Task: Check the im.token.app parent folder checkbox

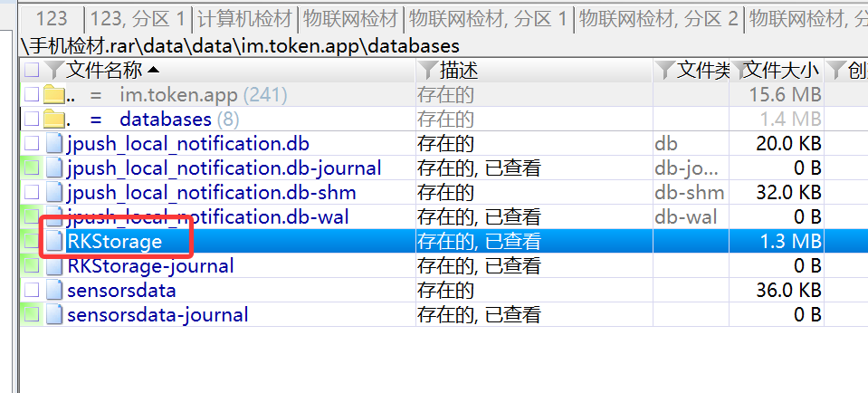Action: 32,95
